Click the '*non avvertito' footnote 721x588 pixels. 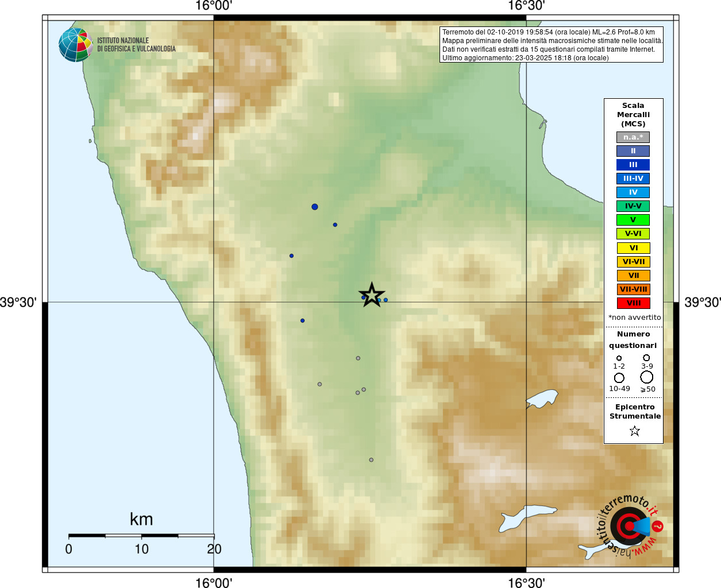pyautogui.click(x=634, y=318)
